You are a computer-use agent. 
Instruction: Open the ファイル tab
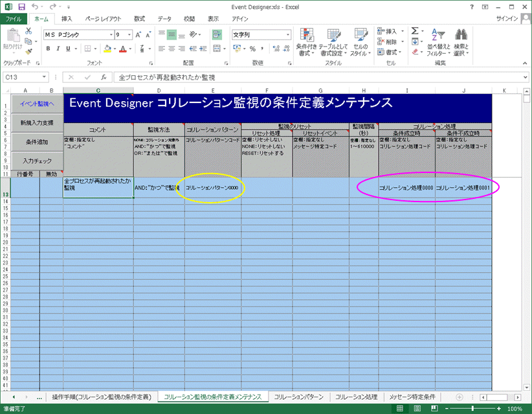tap(13, 19)
